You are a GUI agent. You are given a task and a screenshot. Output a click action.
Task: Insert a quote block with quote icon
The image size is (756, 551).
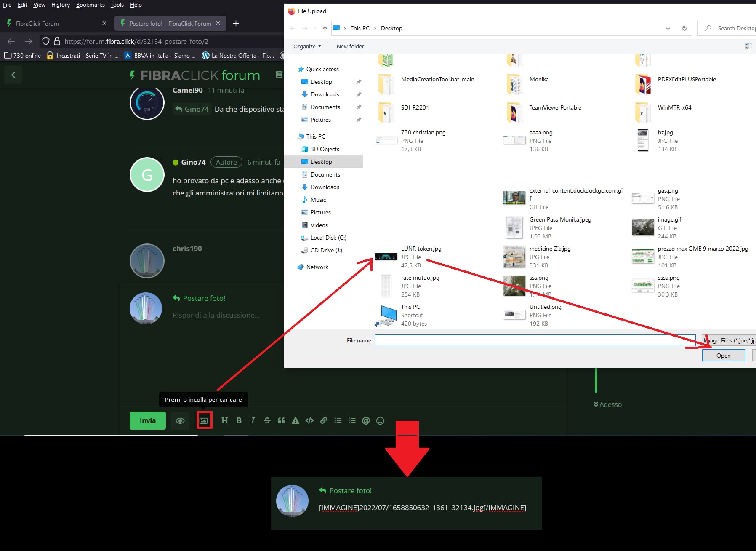[x=281, y=420]
